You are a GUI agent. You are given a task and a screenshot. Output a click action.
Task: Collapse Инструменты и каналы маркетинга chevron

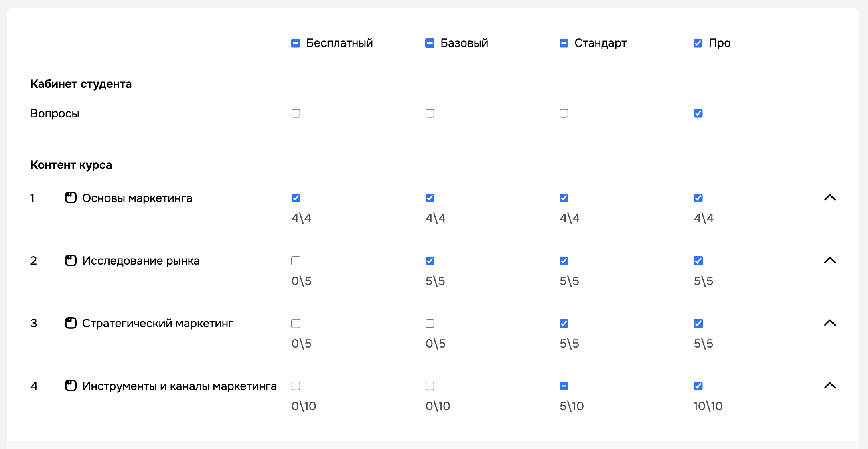click(x=829, y=386)
